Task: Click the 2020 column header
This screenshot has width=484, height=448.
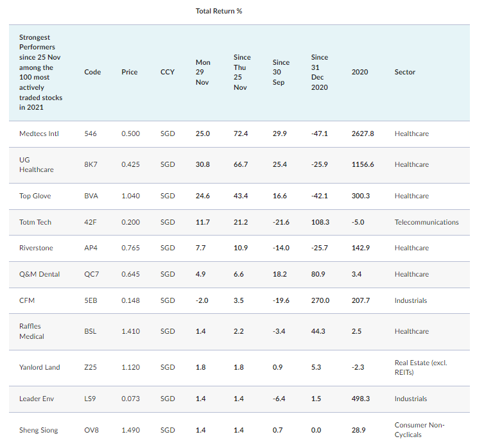Action: [x=360, y=72]
